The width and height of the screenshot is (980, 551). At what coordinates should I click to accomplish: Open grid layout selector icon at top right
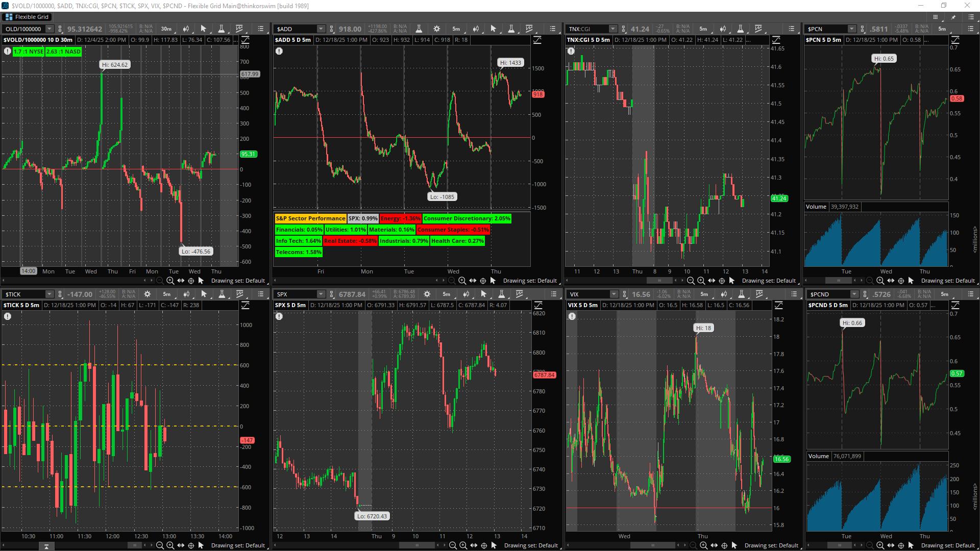(935, 17)
